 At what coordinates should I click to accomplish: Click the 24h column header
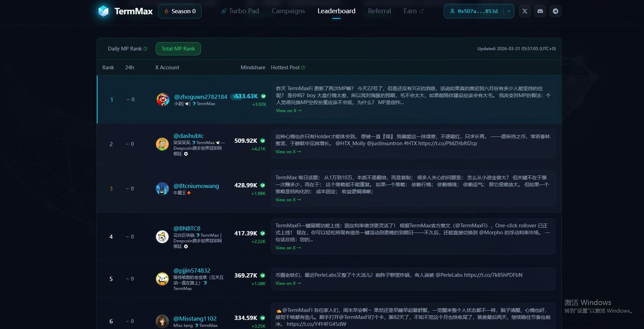tap(129, 68)
